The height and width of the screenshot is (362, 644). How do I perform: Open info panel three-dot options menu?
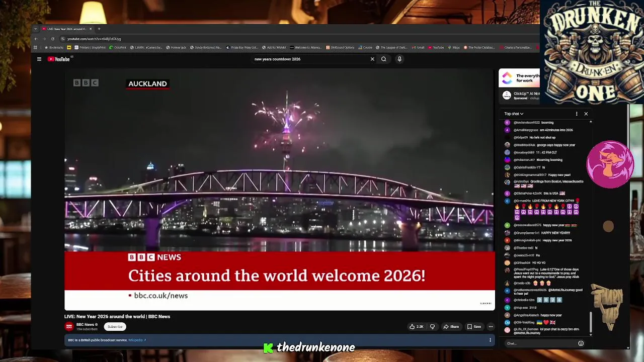tap(490, 340)
